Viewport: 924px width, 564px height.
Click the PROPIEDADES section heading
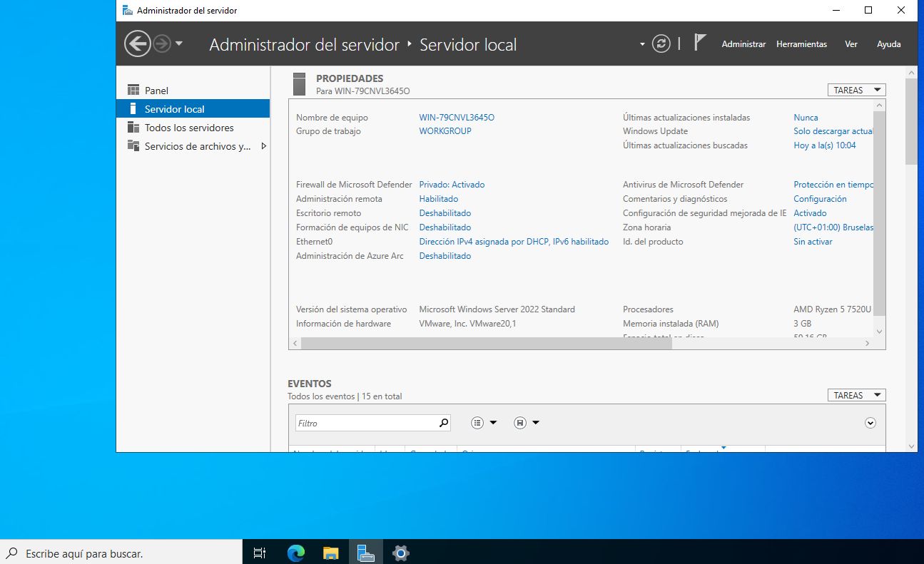pos(350,78)
